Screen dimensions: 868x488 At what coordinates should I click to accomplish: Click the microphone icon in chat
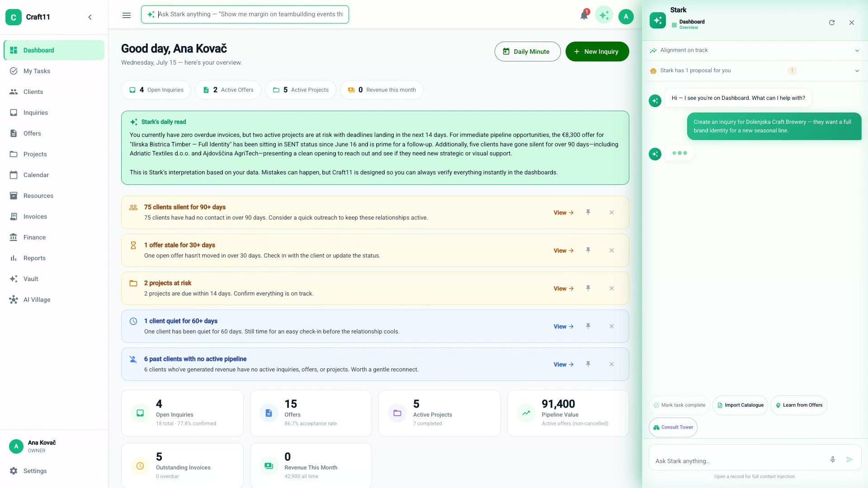[x=833, y=460]
